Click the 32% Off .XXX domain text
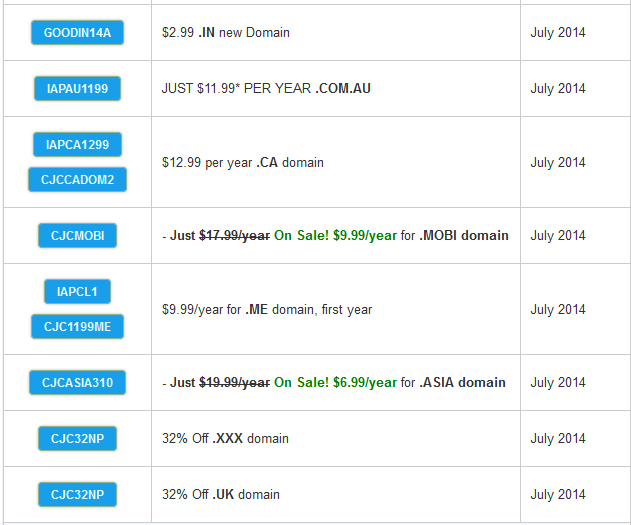 click(x=225, y=438)
